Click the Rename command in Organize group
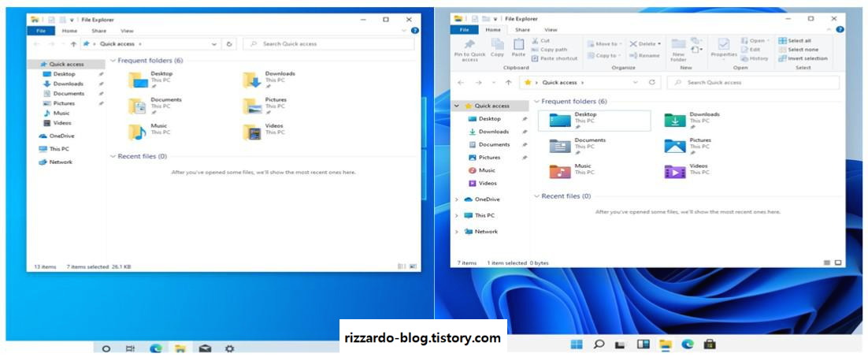The height and width of the screenshot is (361, 868). (x=645, y=55)
